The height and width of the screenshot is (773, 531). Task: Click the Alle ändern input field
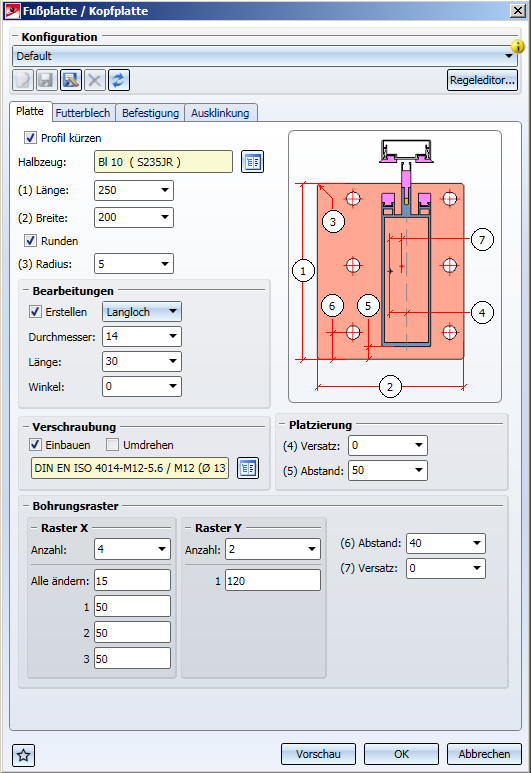(133, 581)
